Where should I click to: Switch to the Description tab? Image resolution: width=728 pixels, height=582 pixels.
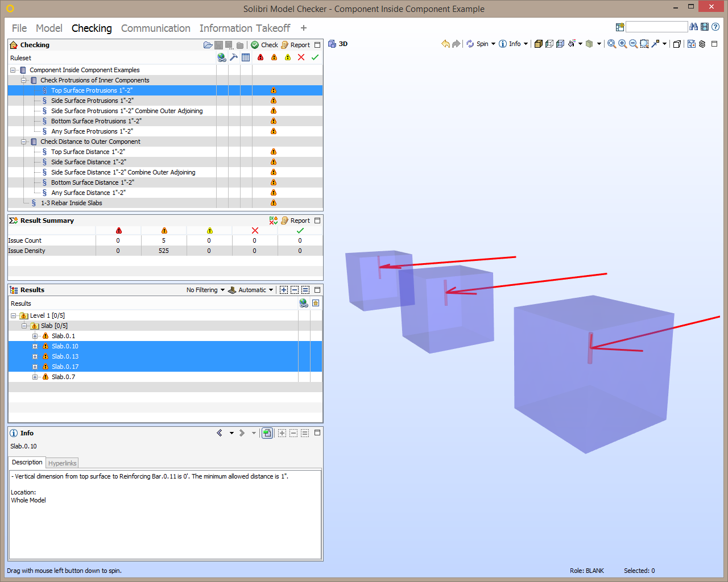[27, 463]
